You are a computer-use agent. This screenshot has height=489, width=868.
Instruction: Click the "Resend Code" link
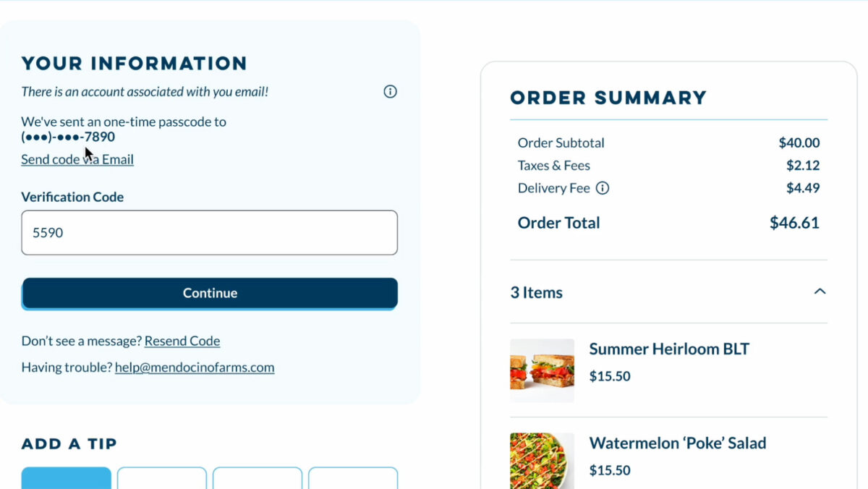click(182, 341)
